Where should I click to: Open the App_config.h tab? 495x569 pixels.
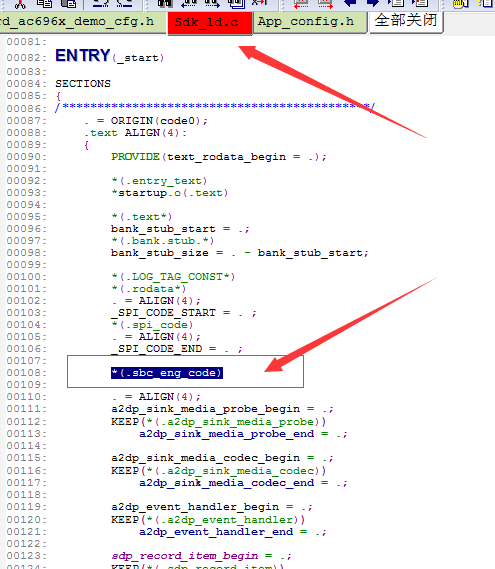[309, 22]
